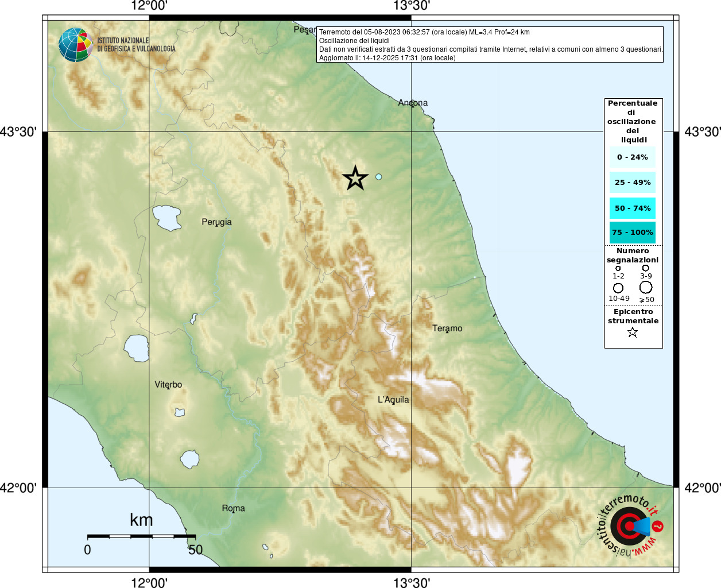Select the 50 - 74% color swatch
Screen dimensions: 721x588
633,208
